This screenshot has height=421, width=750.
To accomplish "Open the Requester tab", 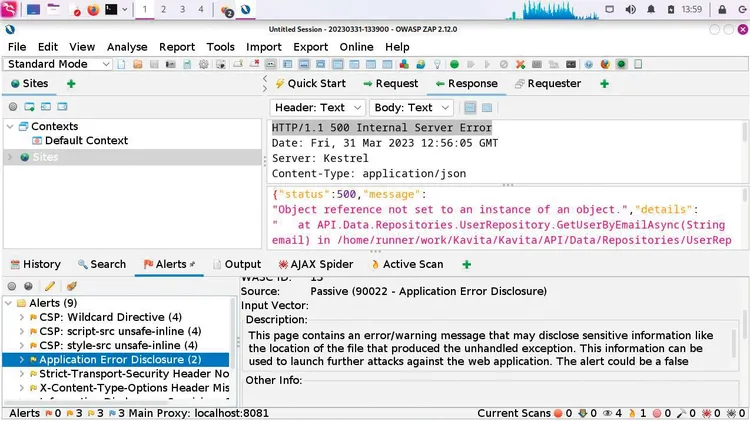I will tap(548, 84).
